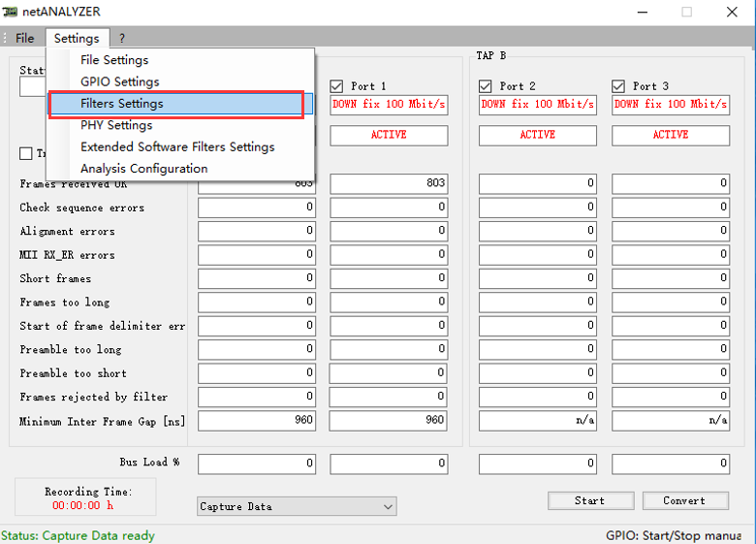Click the MII RX_ER errors label
This screenshot has height=544, width=756.
coord(67,255)
